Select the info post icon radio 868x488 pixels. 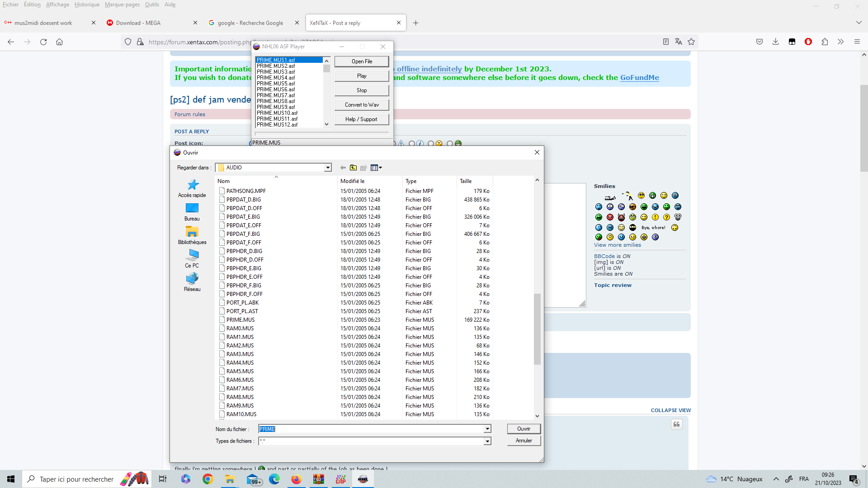[412, 143]
